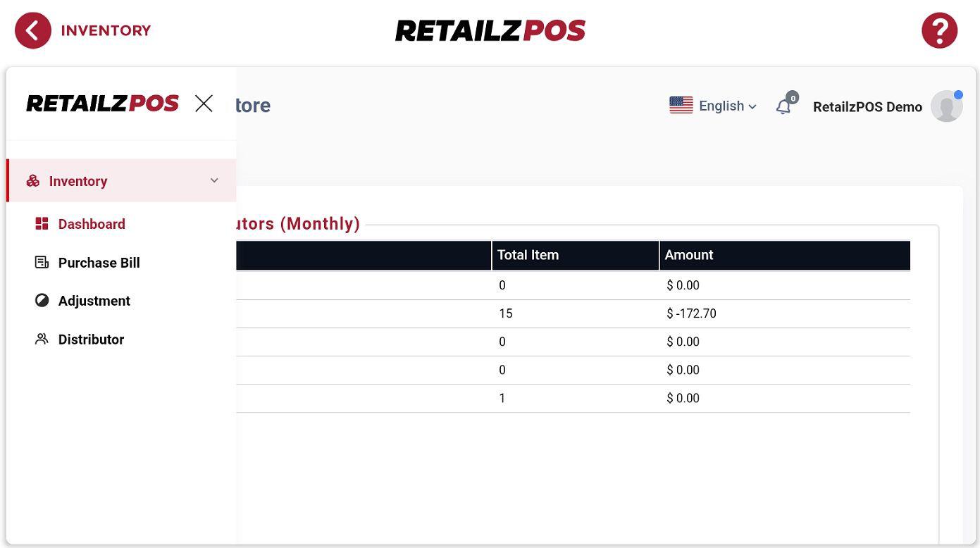This screenshot has height=548, width=980.
Task: Go to the Distributor menu item
Action: (x=91, y=340)
